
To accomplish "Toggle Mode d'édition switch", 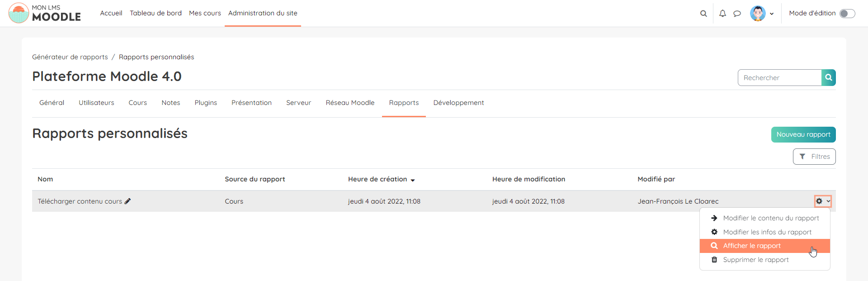I will 847,14.
